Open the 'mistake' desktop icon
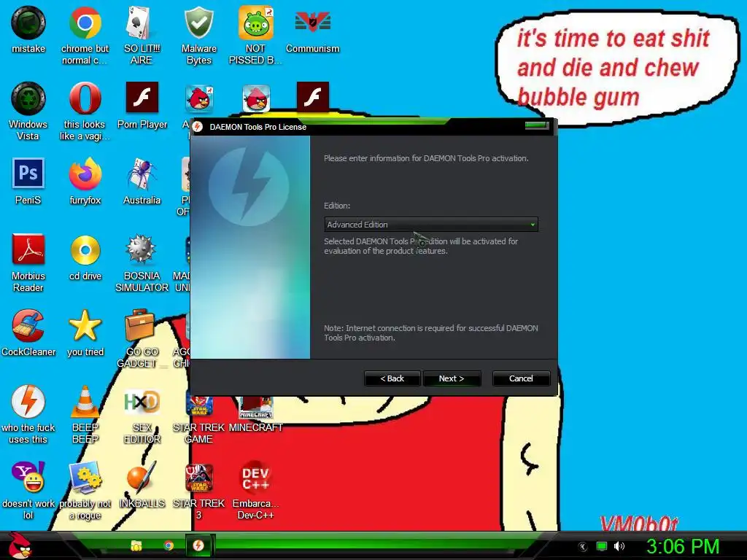This screenshot has width=747, height=560. (x=28, y=23)
